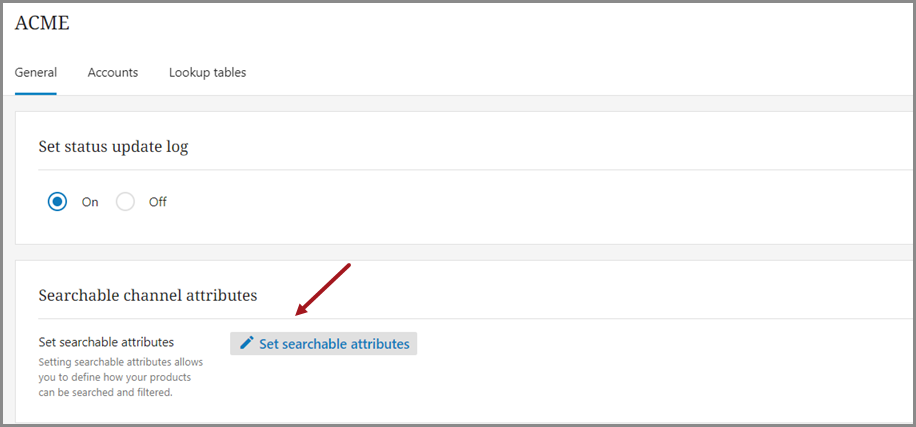Click the Set status update log heading
Viewport: 916px width, 427px height.
click(x=113, y=147)
